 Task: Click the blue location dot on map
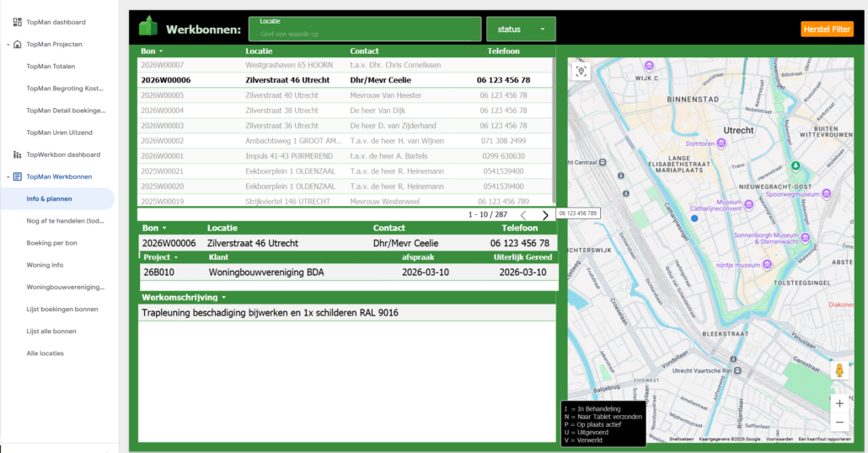(x=694, y=218)
